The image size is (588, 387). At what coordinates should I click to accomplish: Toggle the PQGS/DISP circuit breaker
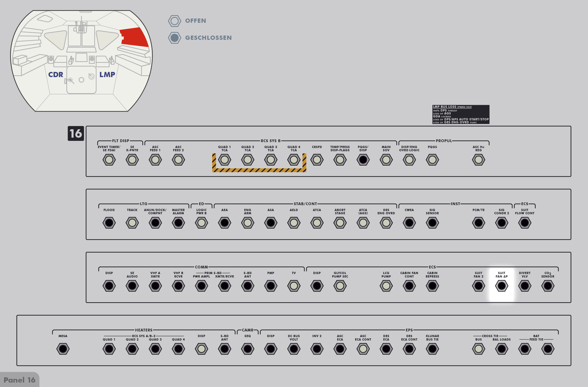click(x=363, y=160)
